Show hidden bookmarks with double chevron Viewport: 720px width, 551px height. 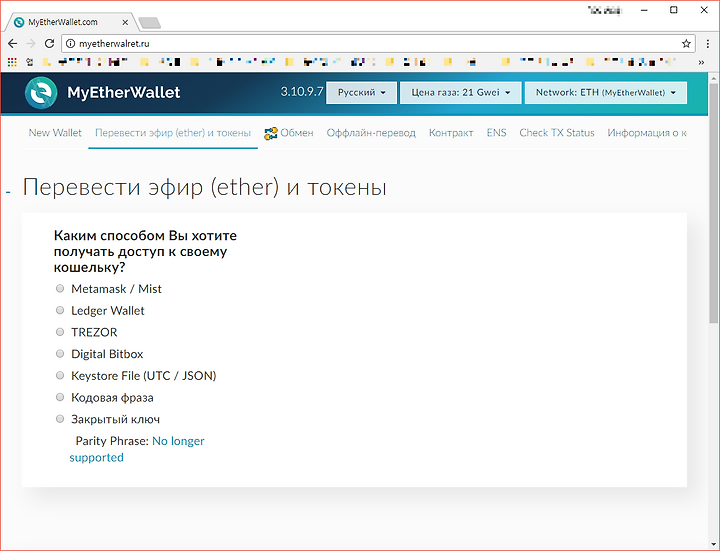(x=701, y=62)
